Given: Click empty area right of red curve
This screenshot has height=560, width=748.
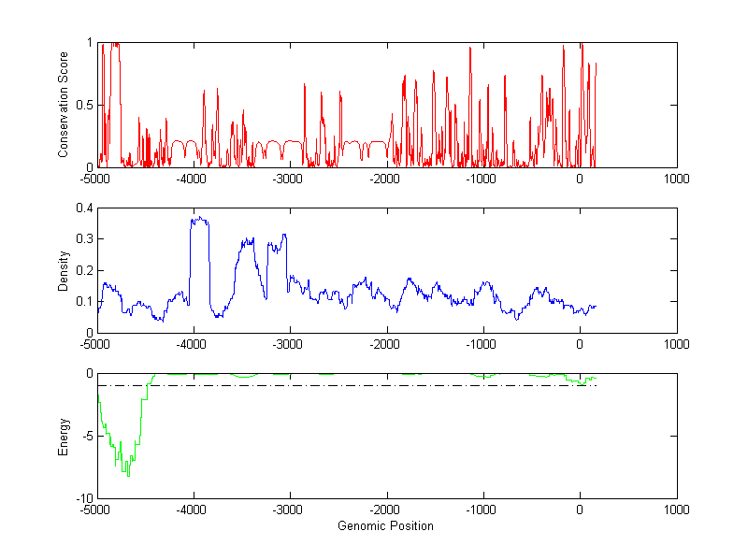Looking at the screenshot, I should 636,103.
